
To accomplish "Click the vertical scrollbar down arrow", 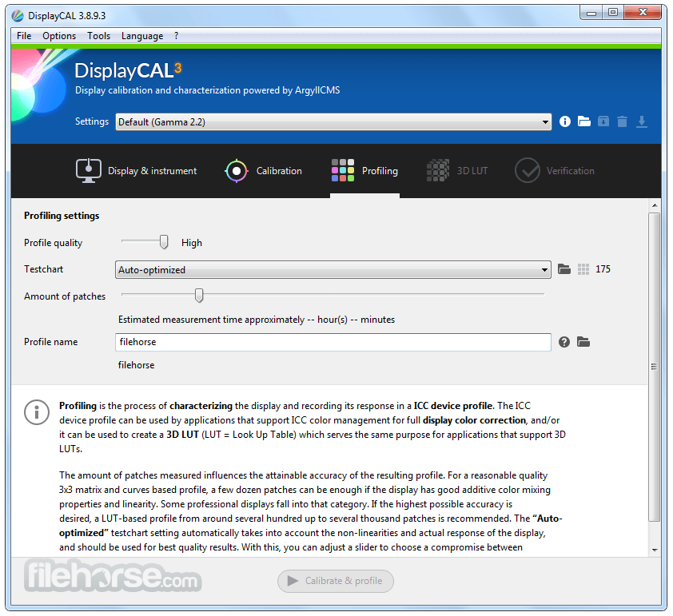I will (655, 550).
